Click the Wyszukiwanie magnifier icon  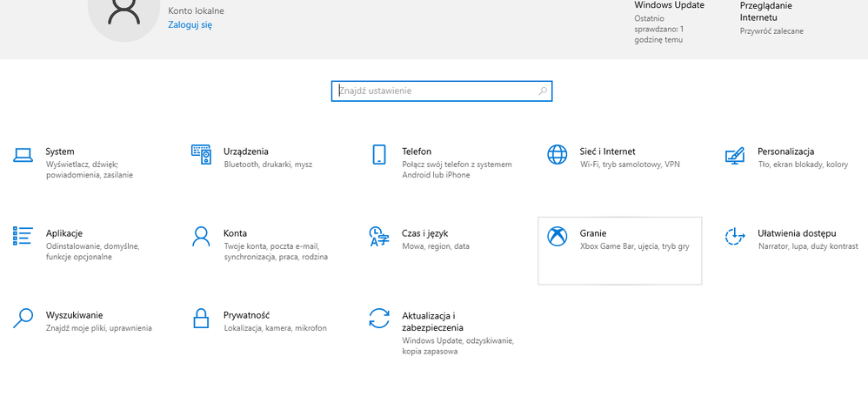23,318
